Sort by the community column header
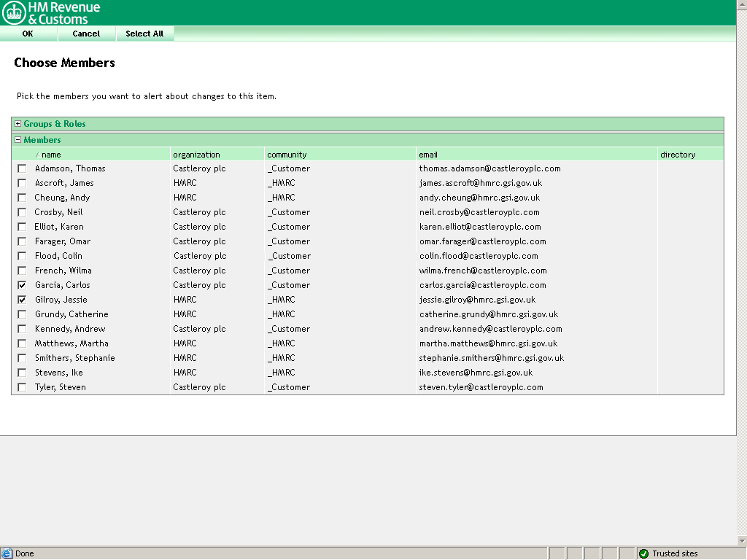 point(287,155)
